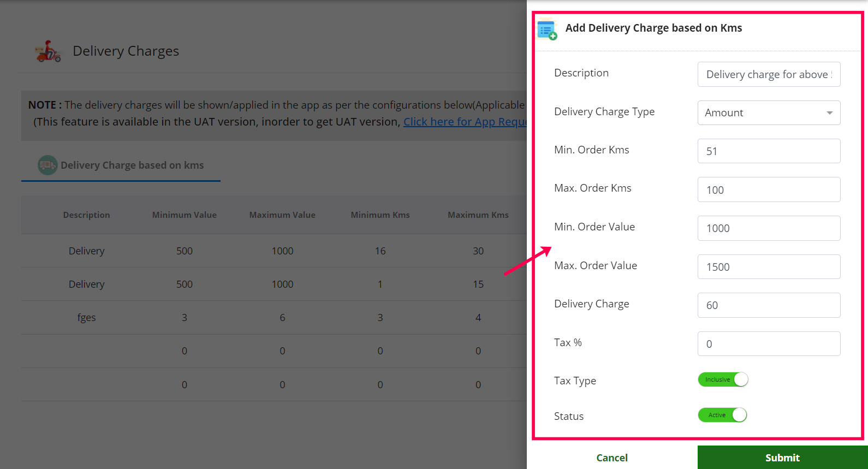Select the Min. Order Value input
868x469 pixels.
click(x=768, y=228)
